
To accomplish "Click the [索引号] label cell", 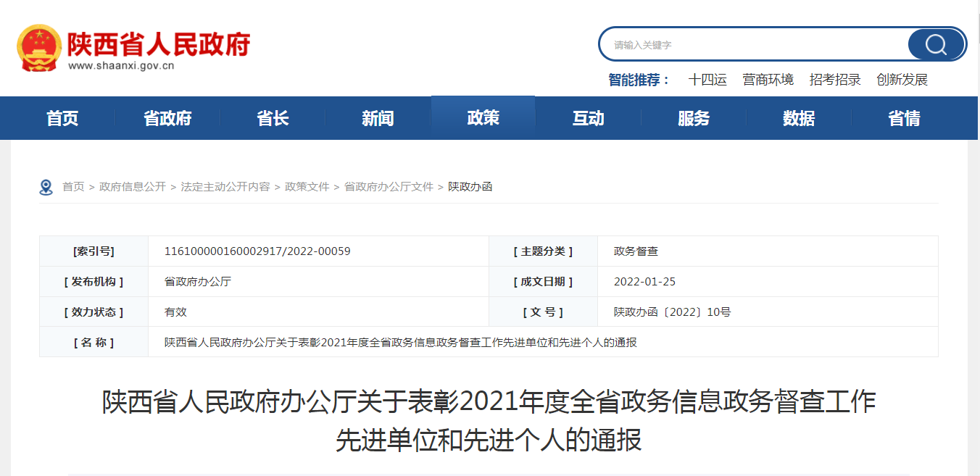I will click(94, 251).
